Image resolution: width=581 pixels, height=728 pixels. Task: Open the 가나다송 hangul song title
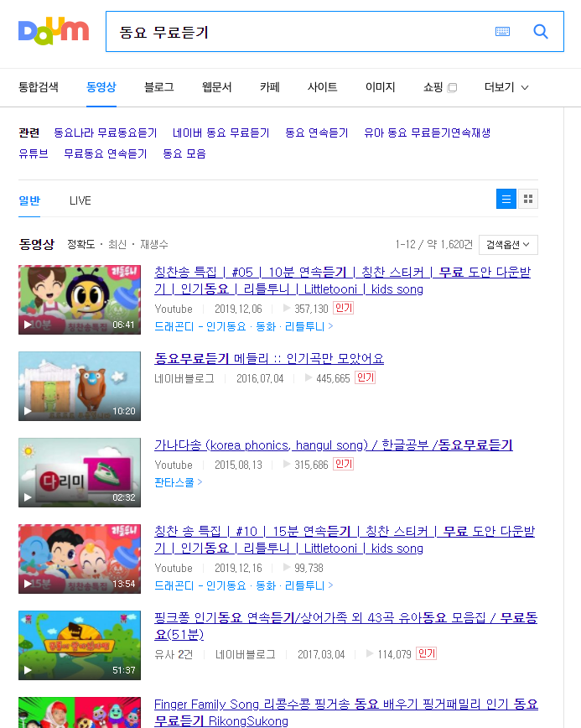[333, 445]
